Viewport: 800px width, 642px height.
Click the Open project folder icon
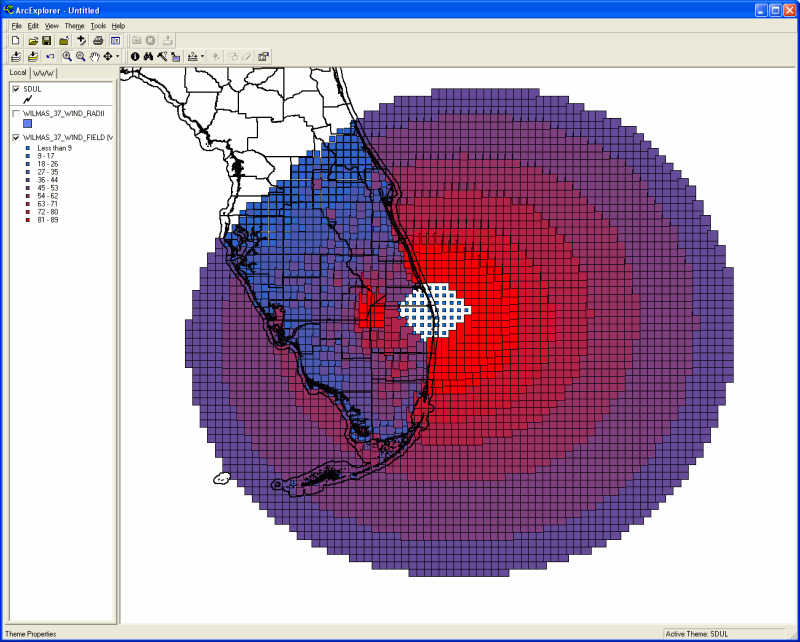point(33,40)
